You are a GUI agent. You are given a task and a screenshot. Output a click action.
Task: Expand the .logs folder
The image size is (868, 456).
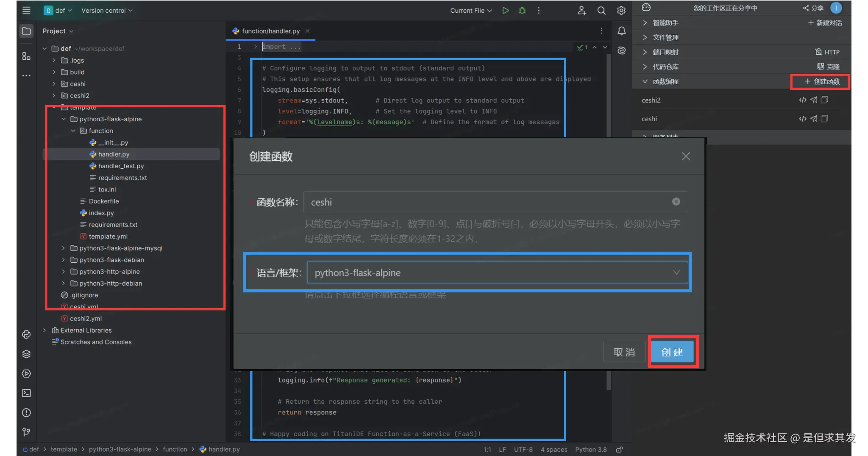(x=54, y=60)
